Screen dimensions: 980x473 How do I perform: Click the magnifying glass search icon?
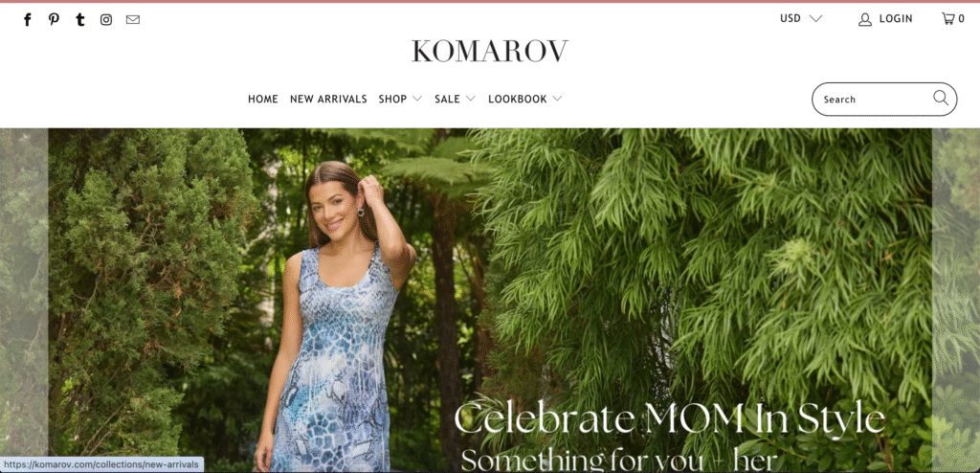[x=941, y=99]
